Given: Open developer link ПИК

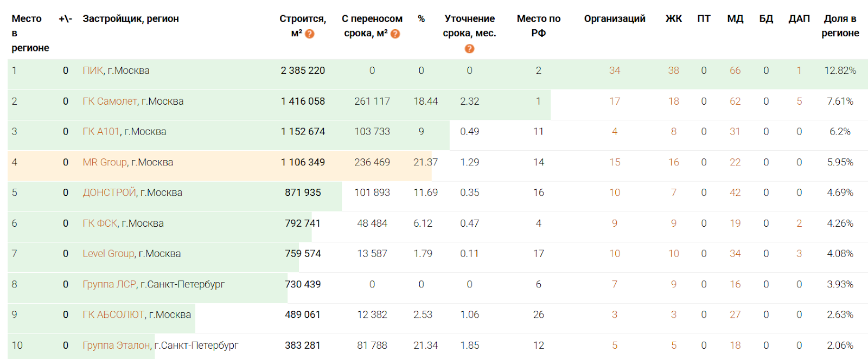Looking at the screenshot, I should point(93,70).
